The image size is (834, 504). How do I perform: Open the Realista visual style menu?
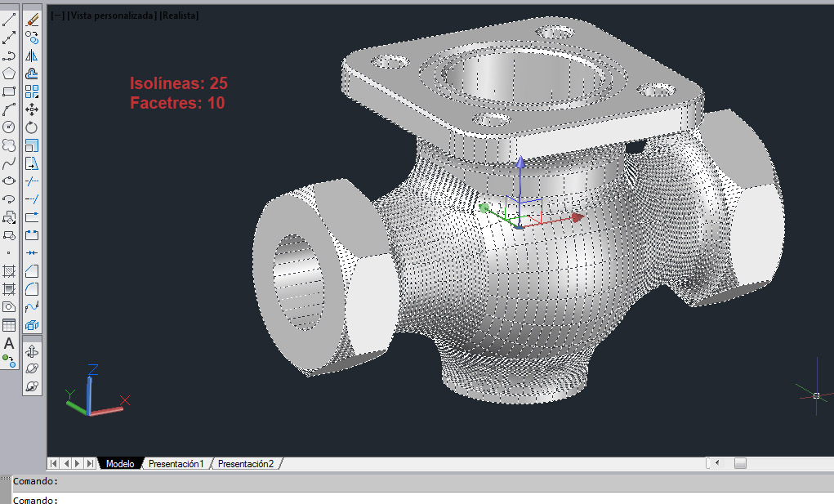tap(179, 16)
